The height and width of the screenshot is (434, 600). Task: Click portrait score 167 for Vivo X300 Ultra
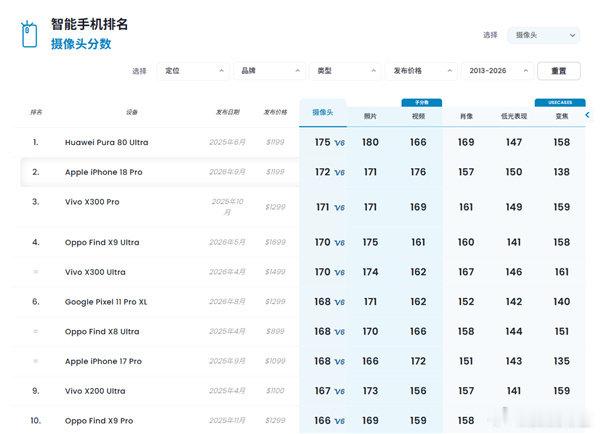click(466, 272)
